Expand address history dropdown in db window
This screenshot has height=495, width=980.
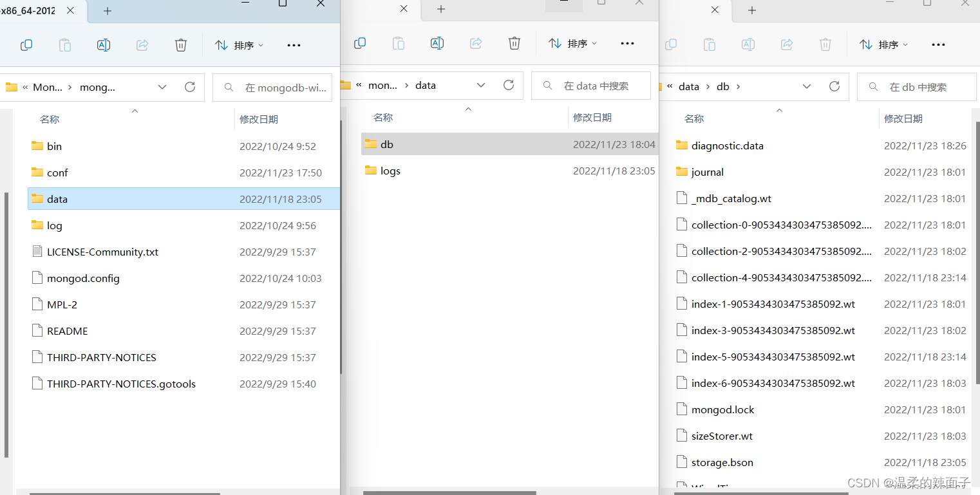(807, 86)
